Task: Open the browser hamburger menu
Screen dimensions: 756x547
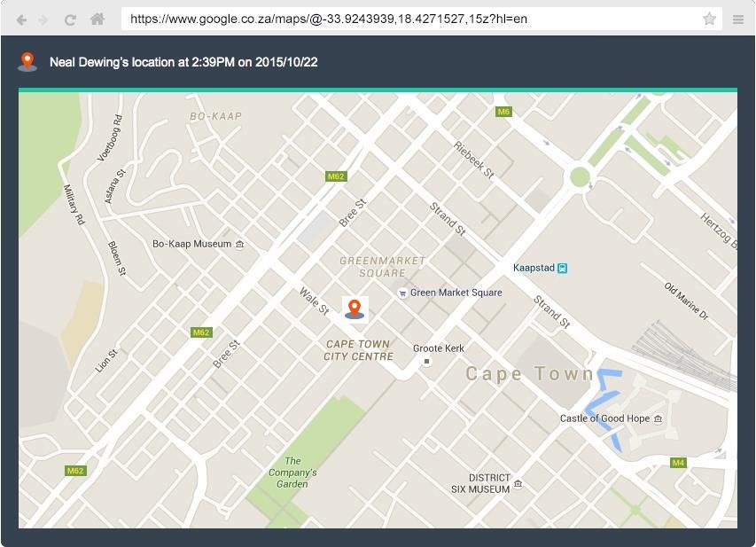Action: click(x=738, y=20)
